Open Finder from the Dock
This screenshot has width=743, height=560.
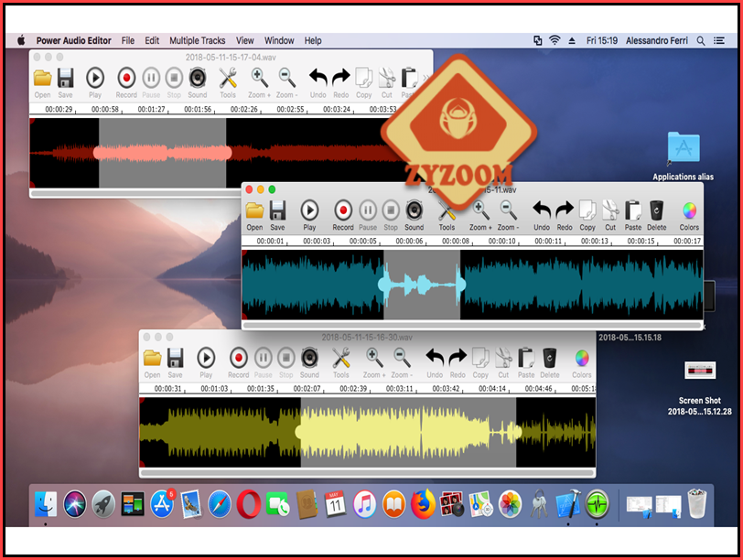pyautogui.click(x=46, y=504)
